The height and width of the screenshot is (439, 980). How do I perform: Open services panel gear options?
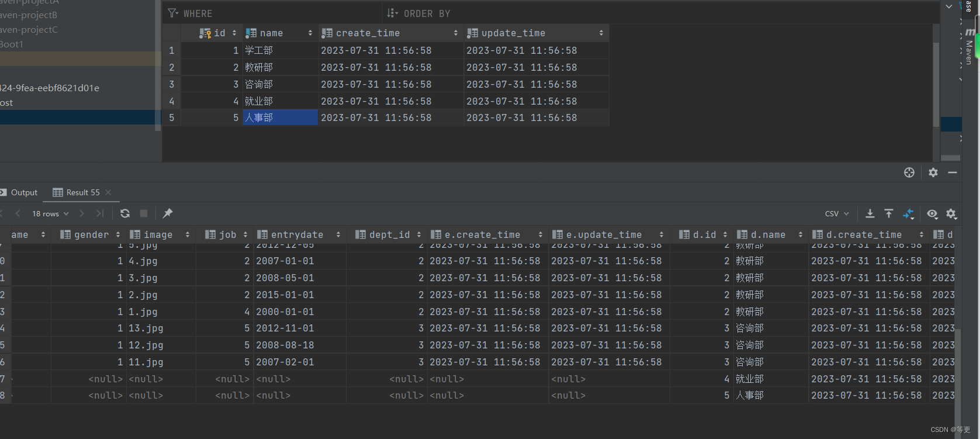click(x=933, y=172)
